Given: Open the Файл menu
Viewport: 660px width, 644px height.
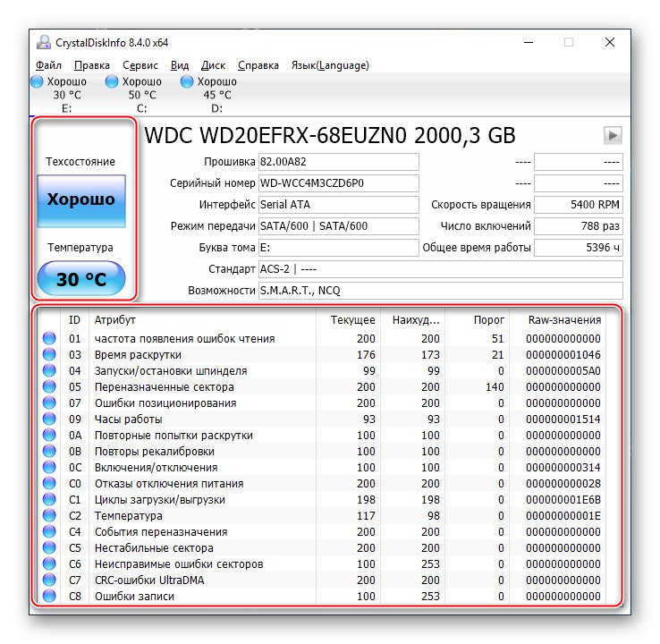Looking at the screenshot, I should tap(48, 65).
